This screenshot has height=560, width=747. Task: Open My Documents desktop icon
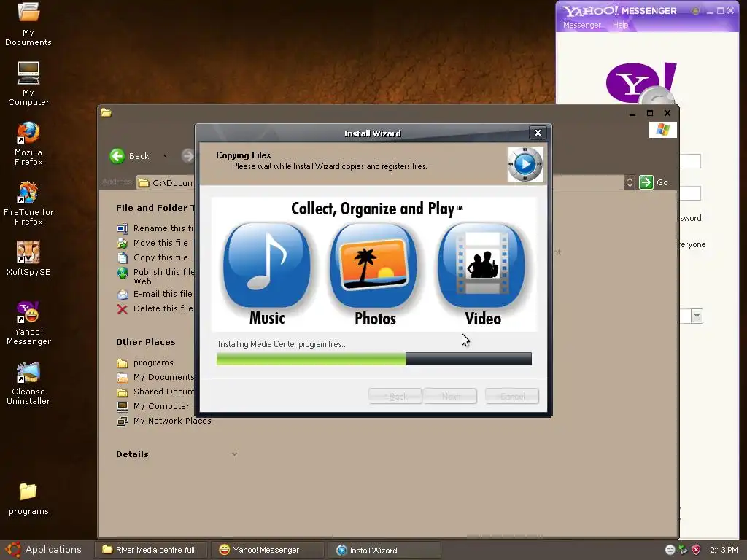tap(28, 24)
